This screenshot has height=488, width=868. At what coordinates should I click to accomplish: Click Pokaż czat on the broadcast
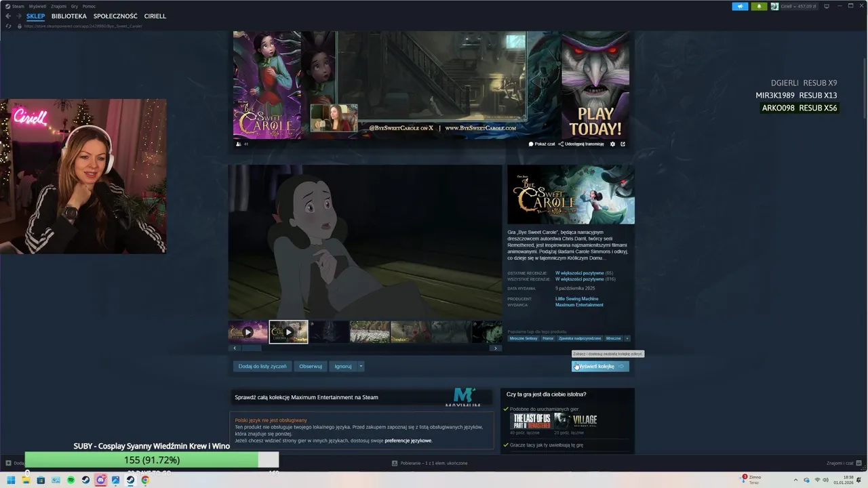click(x=542, y=144)
